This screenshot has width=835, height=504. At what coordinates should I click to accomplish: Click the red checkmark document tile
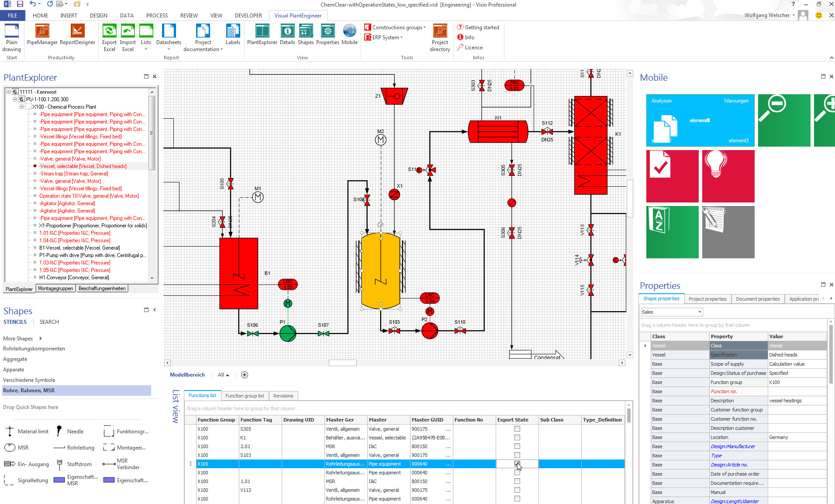tap(672, 176)
